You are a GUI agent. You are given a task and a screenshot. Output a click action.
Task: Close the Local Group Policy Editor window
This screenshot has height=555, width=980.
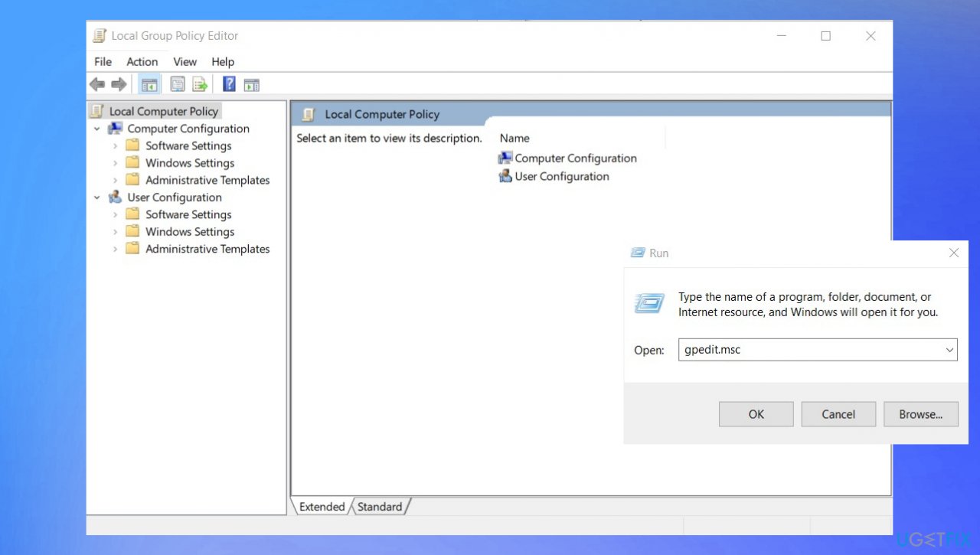pyautogui.click(x=871, y=36)
